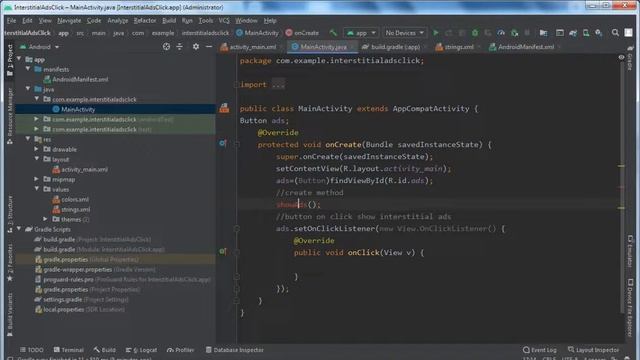The width and height of the screenshot is (640, 360).
Task: Click the Search Everywhere magnifier icon
Action: pyautogui.click(x=615, y=33)
